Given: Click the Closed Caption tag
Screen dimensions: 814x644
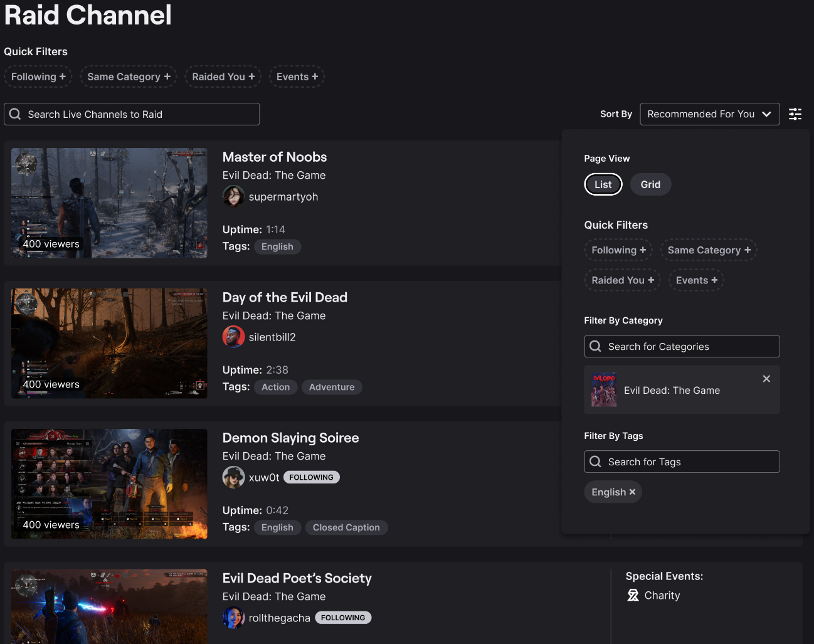Looking at the screenshot, I should point(346,527).
